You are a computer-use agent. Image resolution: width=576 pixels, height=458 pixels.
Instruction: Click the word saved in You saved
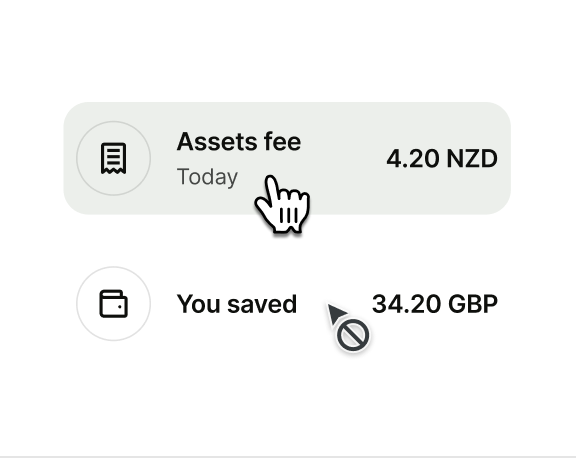coord(262,304)
